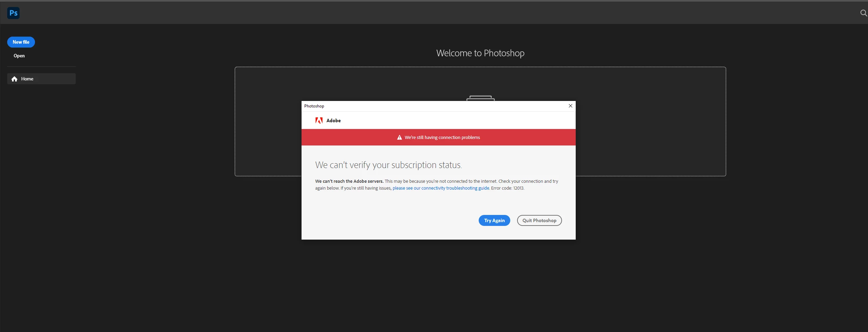Image resolution: width=868 pixels, height=332 pixels.
Task: Choose Open in the sidebar
Action: coord(19,56)
